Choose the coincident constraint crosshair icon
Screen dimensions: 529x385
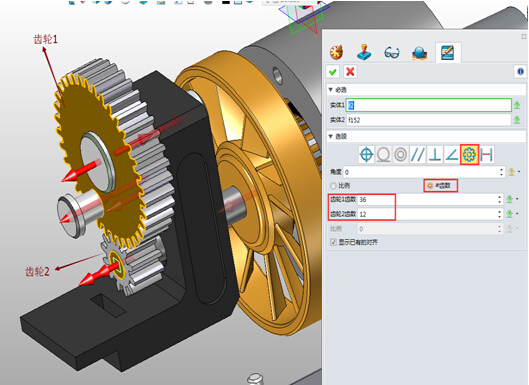point(366,155)
